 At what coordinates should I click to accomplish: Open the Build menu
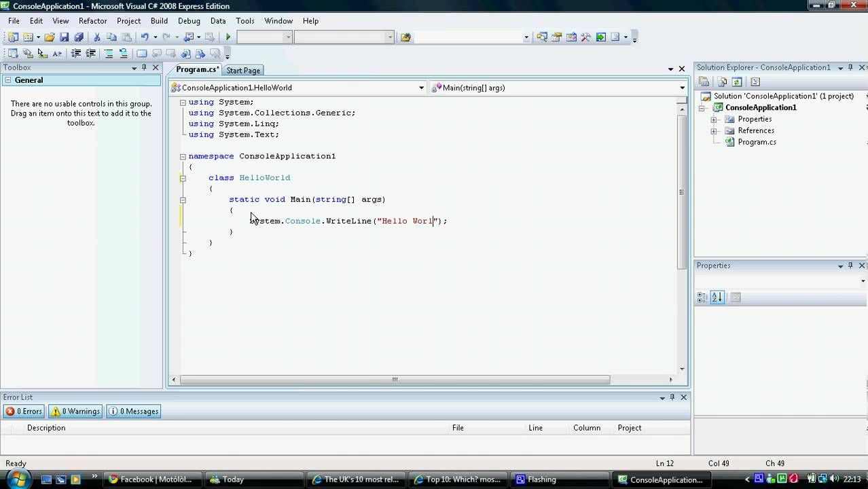[159, 21]
